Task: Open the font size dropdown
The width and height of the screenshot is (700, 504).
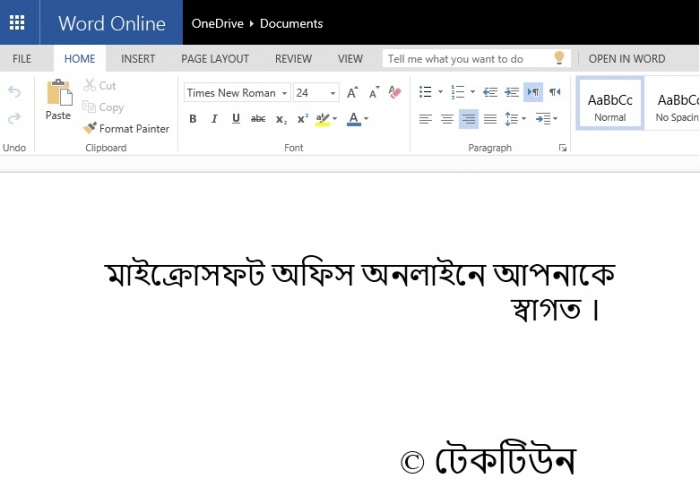Action: pyautogui.click(x=333, y=93)
